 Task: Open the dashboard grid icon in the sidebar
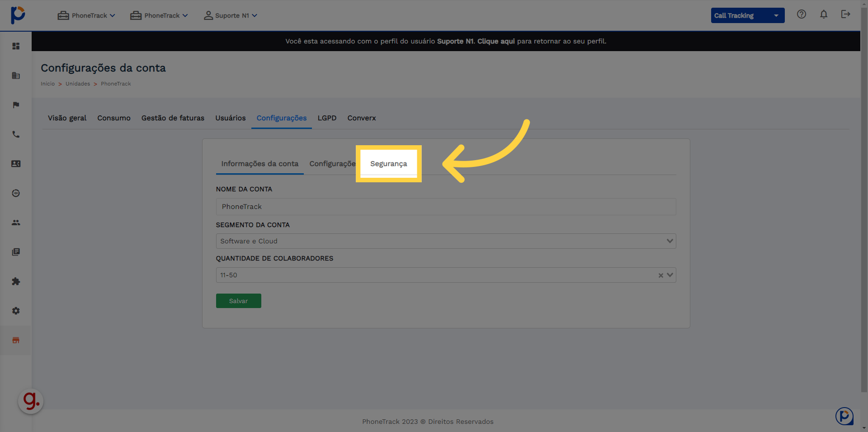point(16,46)
